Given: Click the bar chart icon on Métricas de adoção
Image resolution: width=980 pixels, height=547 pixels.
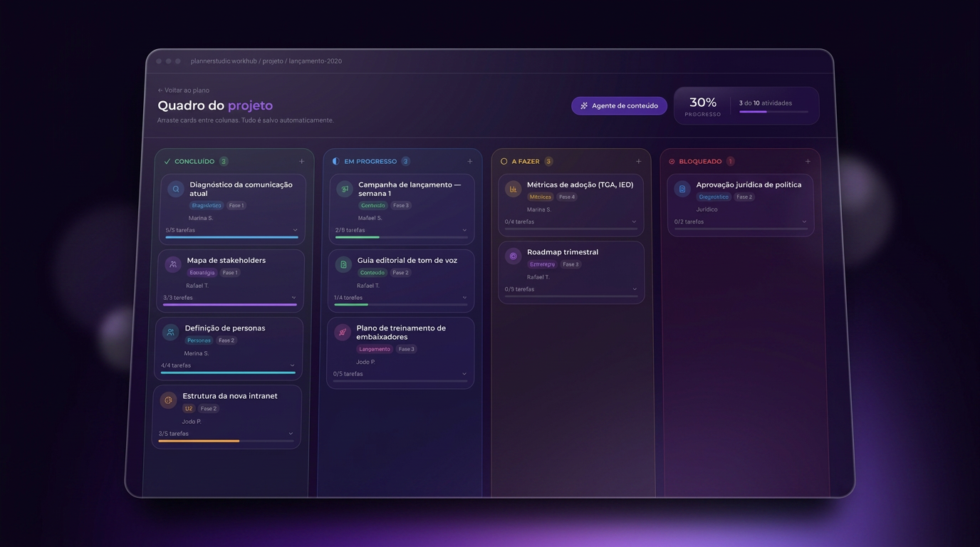Looking at the screenshot, I should click(x=513, y=189).
